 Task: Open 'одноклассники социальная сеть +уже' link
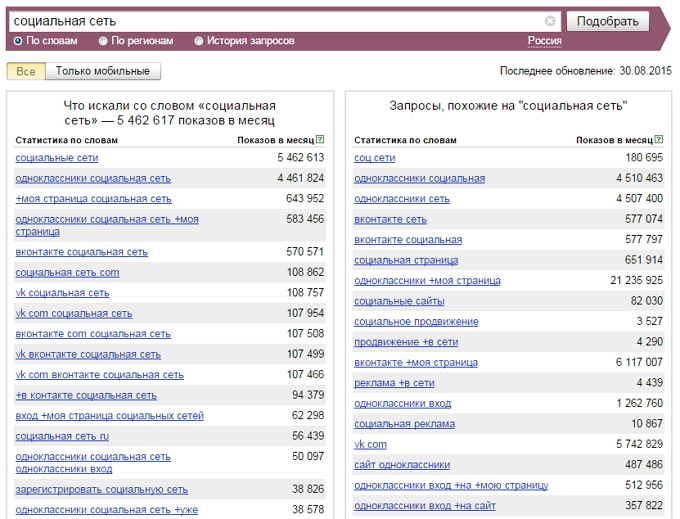[107, 510]
